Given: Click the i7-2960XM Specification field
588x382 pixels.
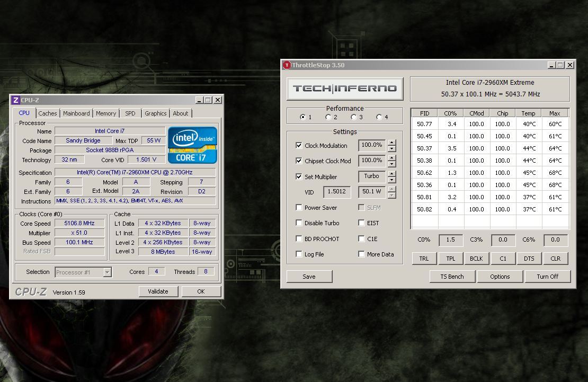Looking at the screenshot, I should pyautogui.click(x=135, y=172).
